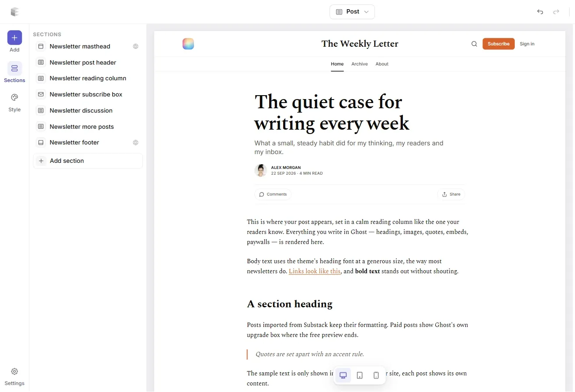This screenshot has width=575, height=392.
Task: Switch to desktop preview mode
Action: tap(343, 375)
